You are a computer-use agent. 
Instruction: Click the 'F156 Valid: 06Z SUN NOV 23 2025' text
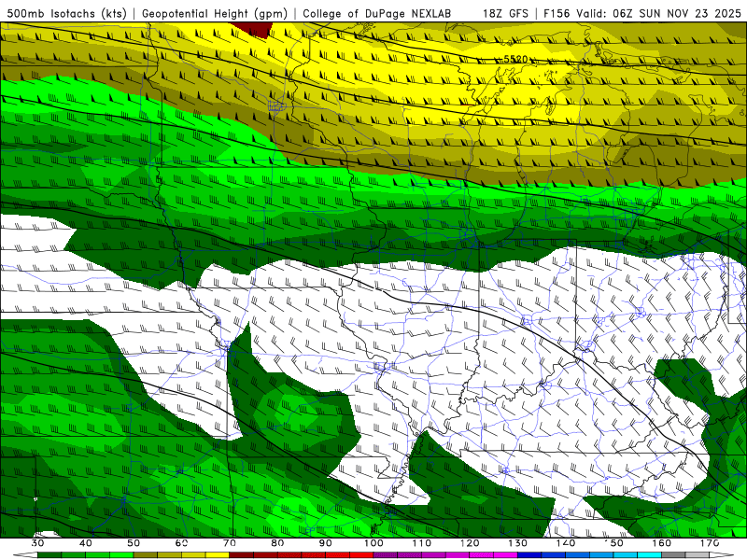click(642, 14)
